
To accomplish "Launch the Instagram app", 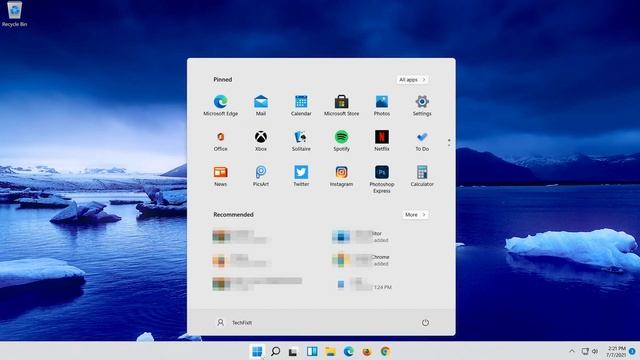I will pyautogui.click(x=342, y=176).
